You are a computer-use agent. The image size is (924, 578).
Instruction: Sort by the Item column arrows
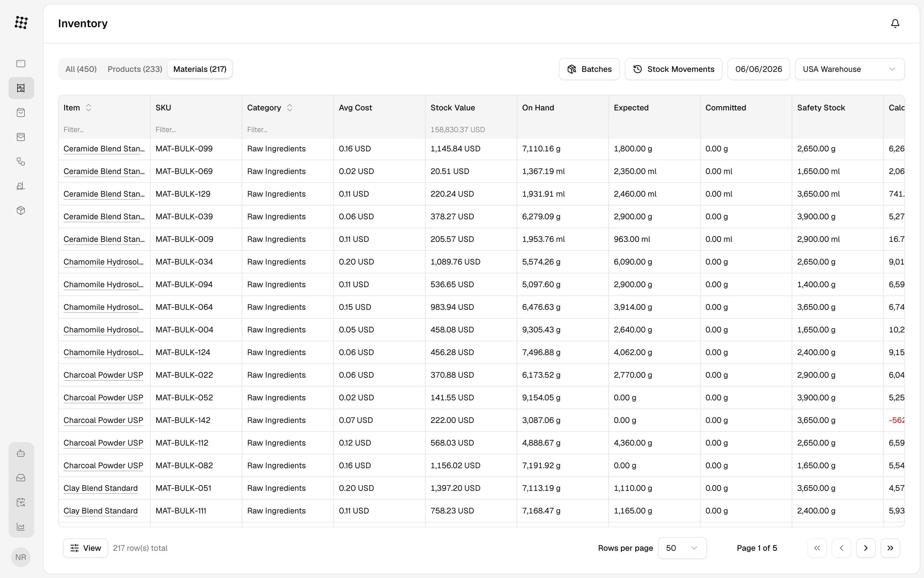(89, 108)
